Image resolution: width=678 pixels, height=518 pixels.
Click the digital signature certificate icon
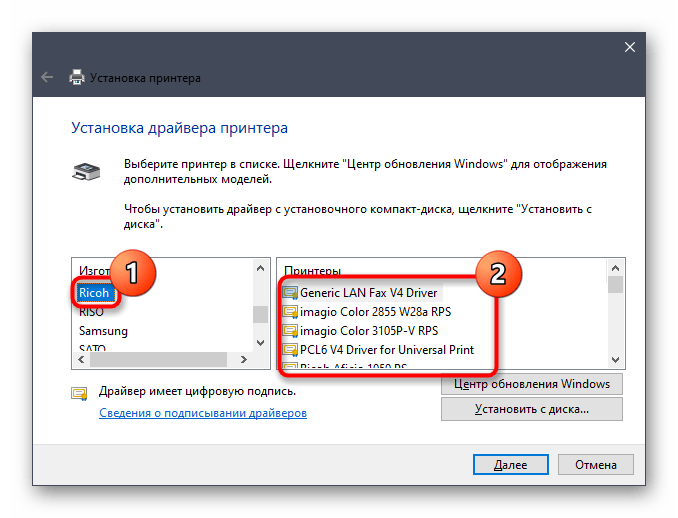pos(79,392)
